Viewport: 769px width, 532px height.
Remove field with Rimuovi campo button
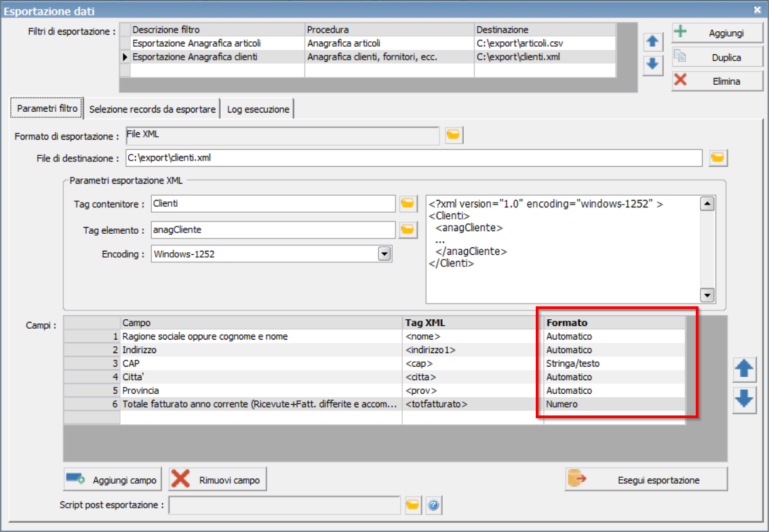tap(218, 480)
